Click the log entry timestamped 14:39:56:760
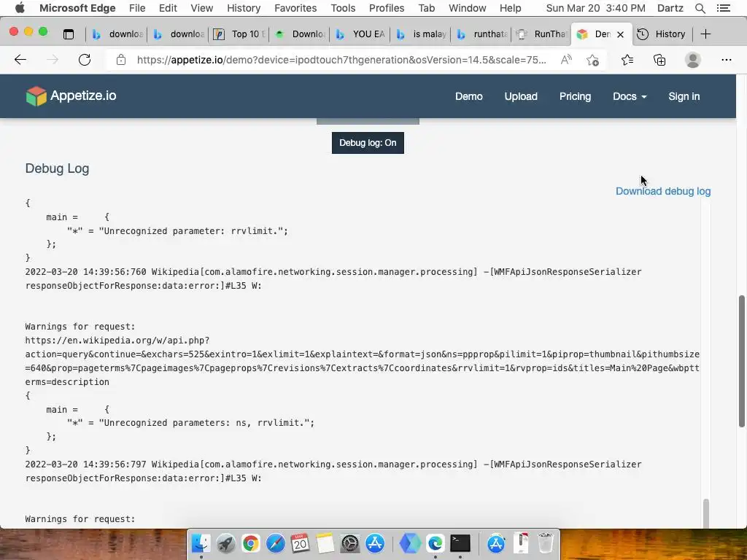Screen dimensions: 747x560 tap(333, 279)
